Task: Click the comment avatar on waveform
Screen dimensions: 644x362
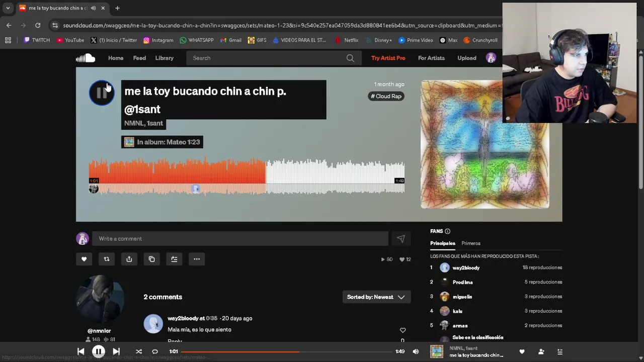Action: pyautogui.click(x=196, y=189)
